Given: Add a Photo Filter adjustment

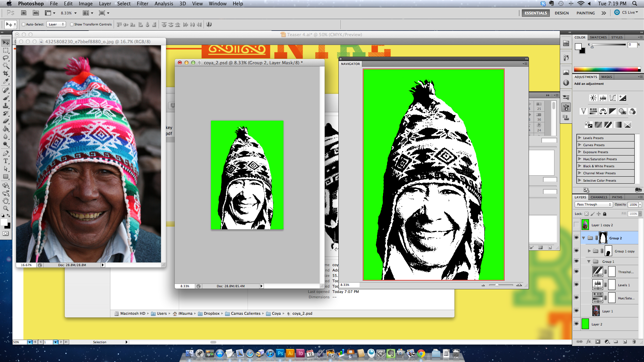Looking at the screenshot, I should pyautogui.click(x=623, y=111).
